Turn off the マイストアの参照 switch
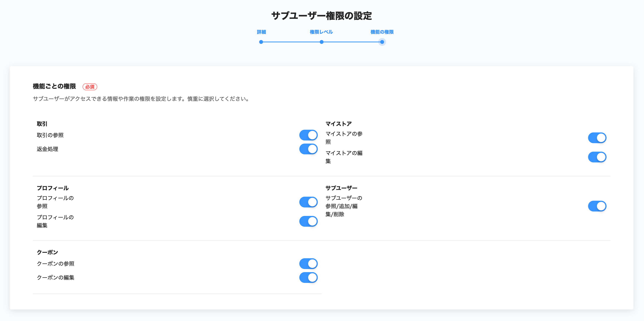 [597, 138]
